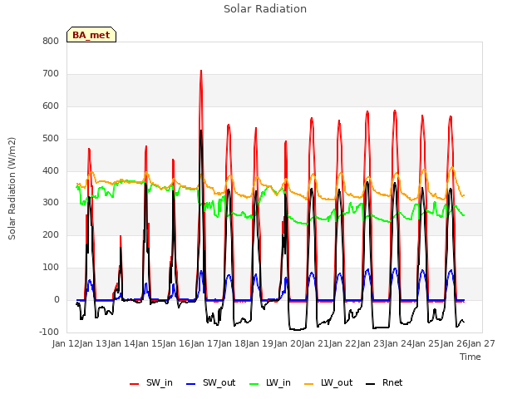Click the Jan 20 x-axis date label

point(288,343)
